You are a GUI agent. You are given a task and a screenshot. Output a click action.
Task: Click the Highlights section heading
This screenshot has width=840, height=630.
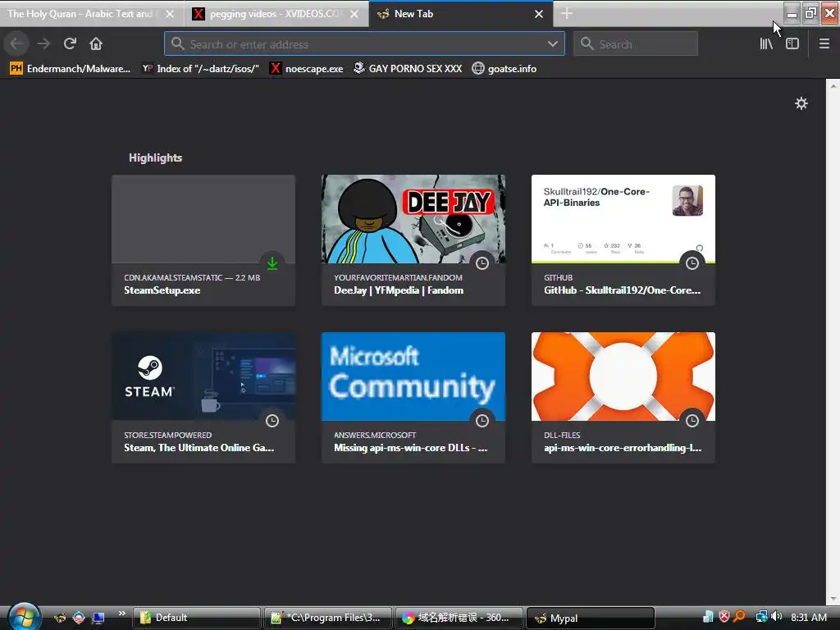pos(155,157)
